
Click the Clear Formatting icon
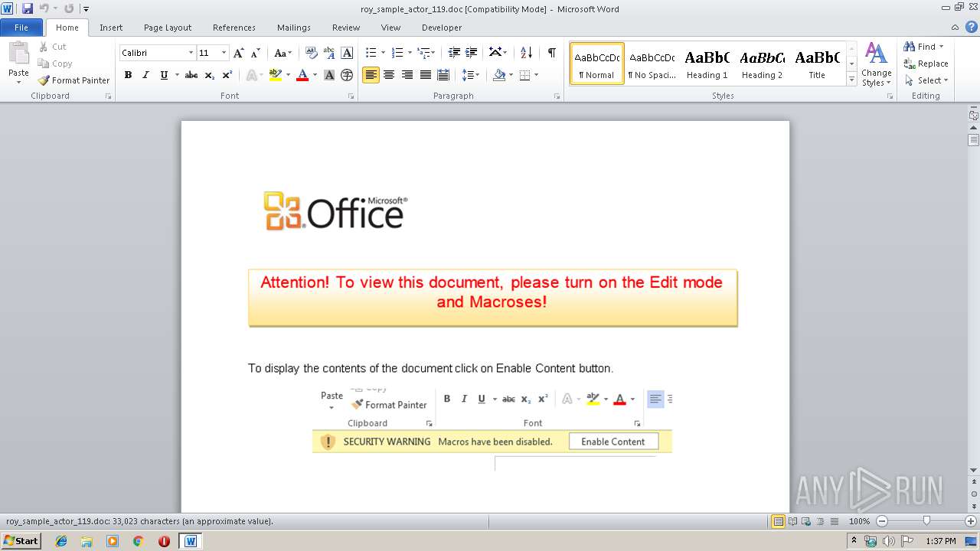point(312,53)
